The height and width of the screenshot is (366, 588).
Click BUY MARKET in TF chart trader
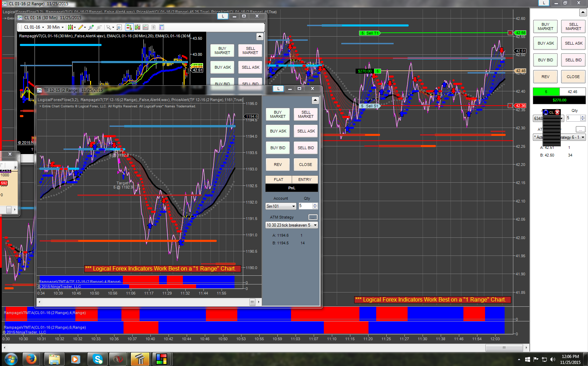click(278, 114)
